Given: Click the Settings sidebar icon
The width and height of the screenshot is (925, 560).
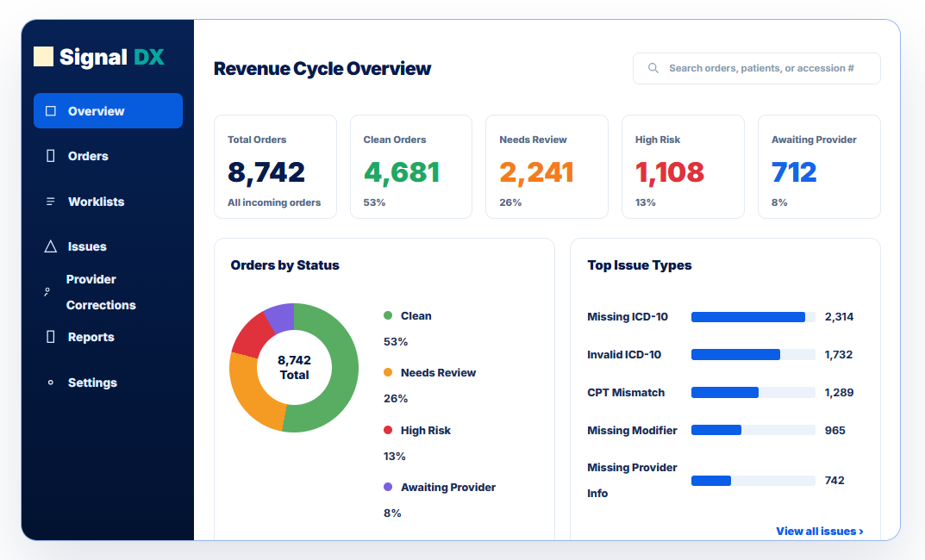Looking at the screenshot, I should click(x=51, y=383).
